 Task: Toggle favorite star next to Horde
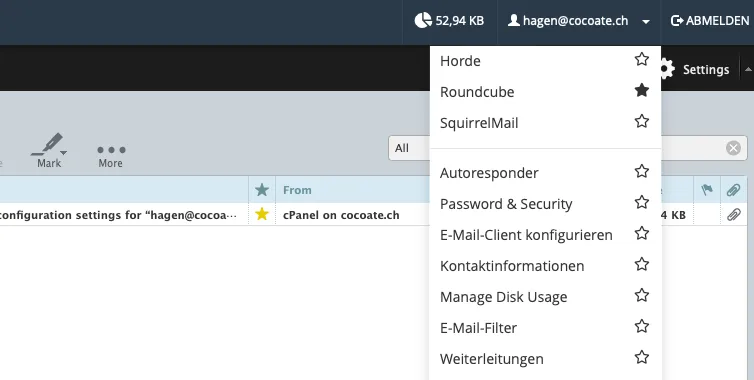point(642,59)
